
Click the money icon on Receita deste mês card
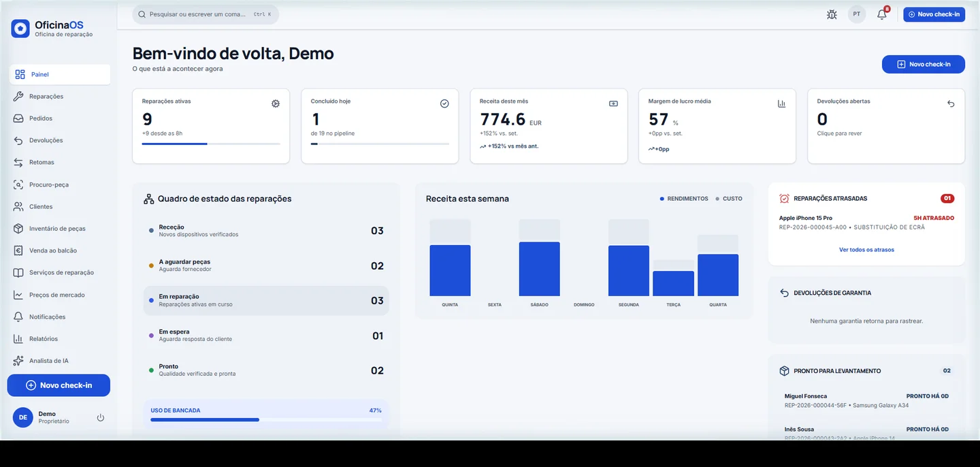(613, 103)
